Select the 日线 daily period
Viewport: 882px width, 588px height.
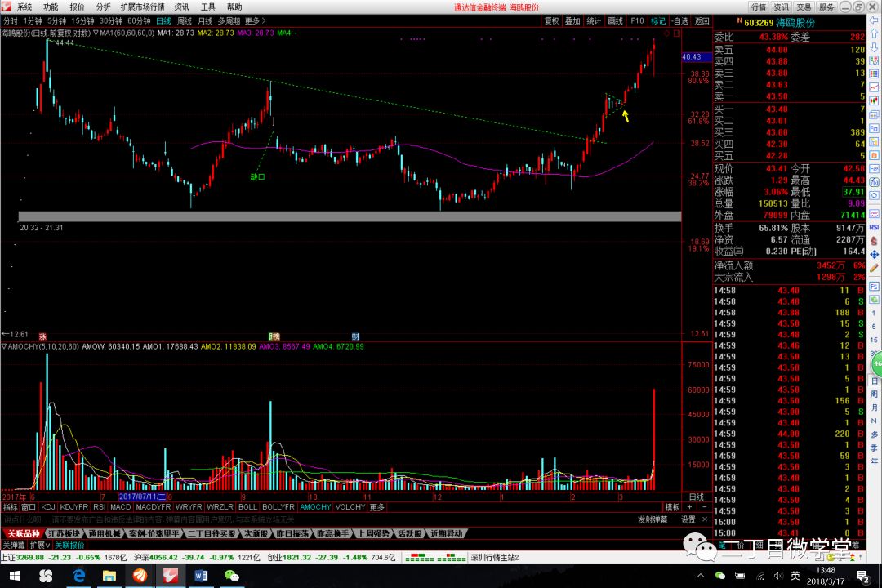coord(163,20)
